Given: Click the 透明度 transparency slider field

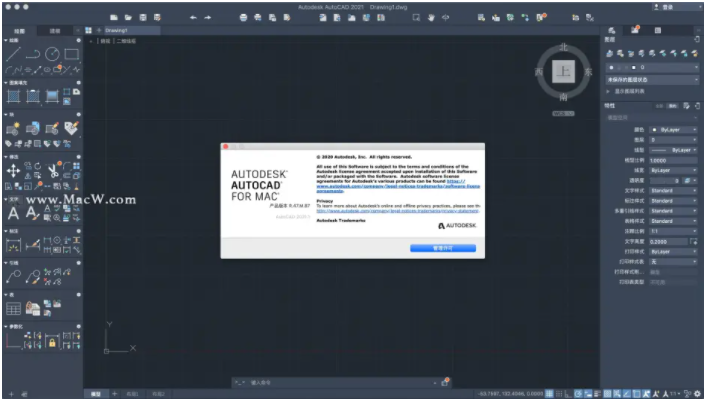Looking at the screenshot, I should click(x=665, y=180).
